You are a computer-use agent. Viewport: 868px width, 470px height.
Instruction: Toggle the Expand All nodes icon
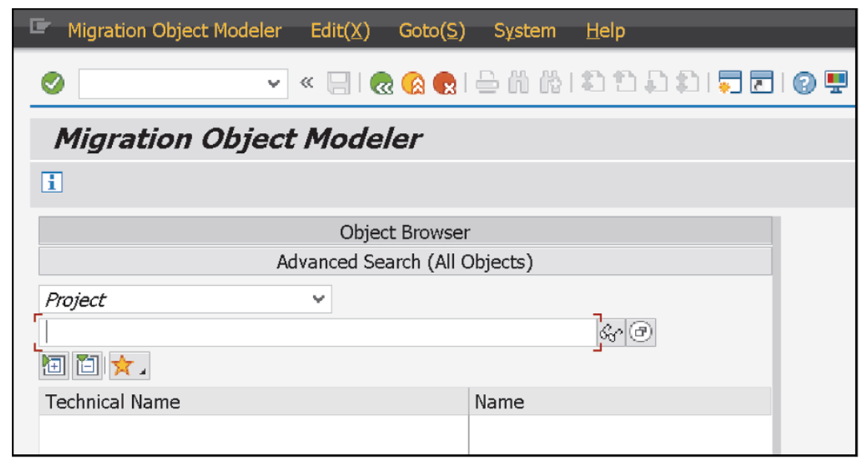[x=53, y=365]
